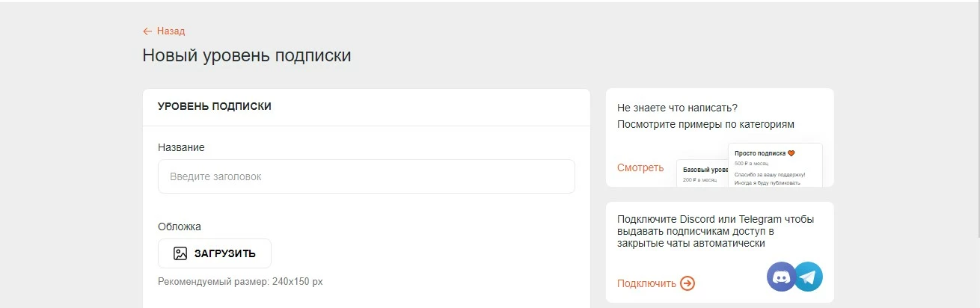Click the Название field label
This screenshot has height=308, width=980.
coord(181,147)
